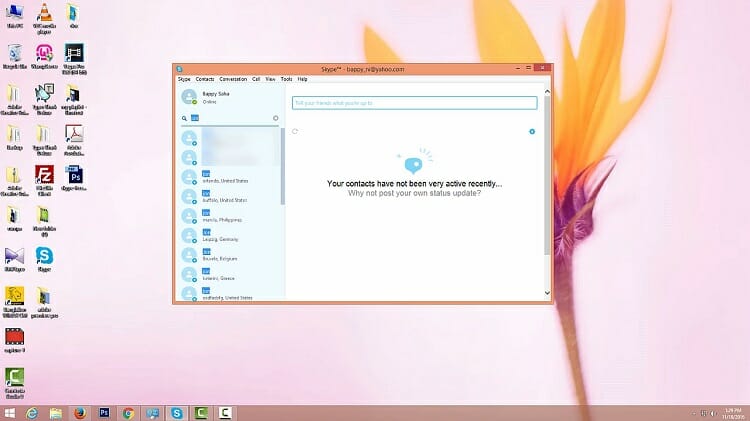Click the Bappy Saha profile avatar
The width and height of the screenshot is (750, 421).
[x=189, y=97]
